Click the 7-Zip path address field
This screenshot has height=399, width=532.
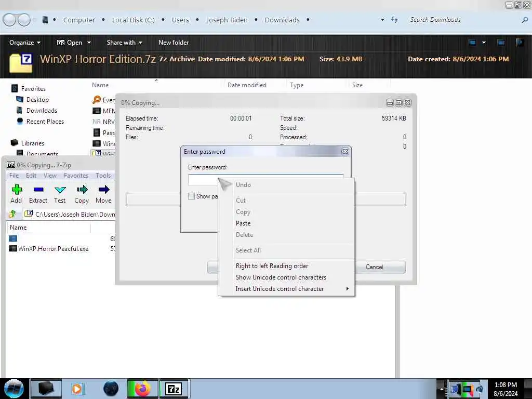click(x=70, y=214)
